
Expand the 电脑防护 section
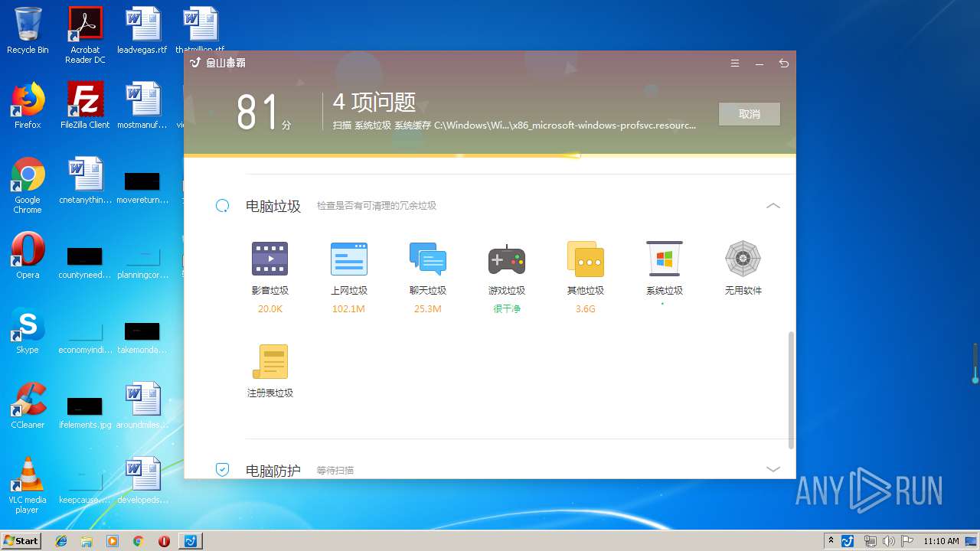(x=773, y=469)
